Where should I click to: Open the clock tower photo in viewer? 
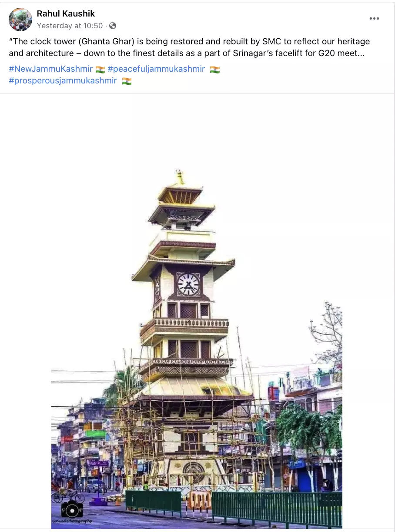197,348
